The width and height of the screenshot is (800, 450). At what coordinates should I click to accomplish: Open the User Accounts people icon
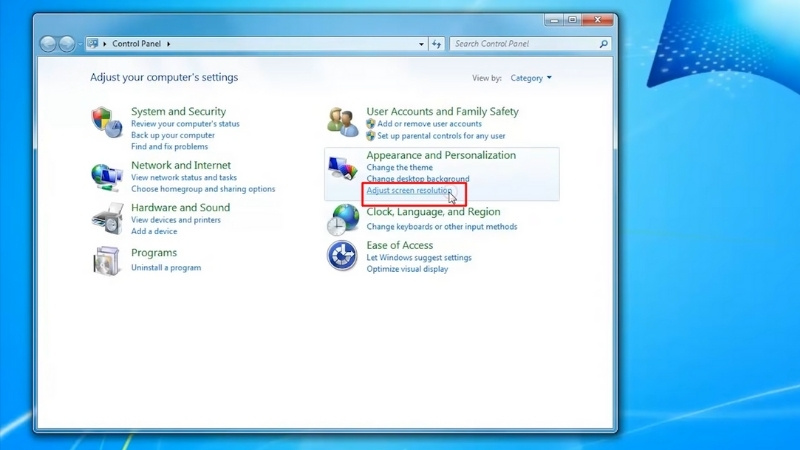click(342, 122)
